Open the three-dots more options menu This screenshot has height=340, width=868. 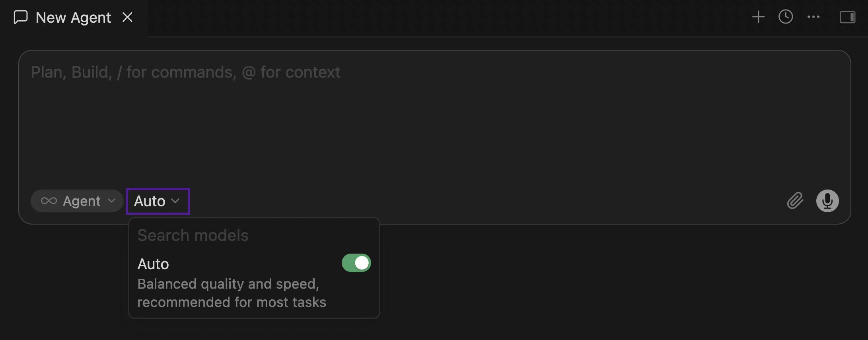point(814,17)
